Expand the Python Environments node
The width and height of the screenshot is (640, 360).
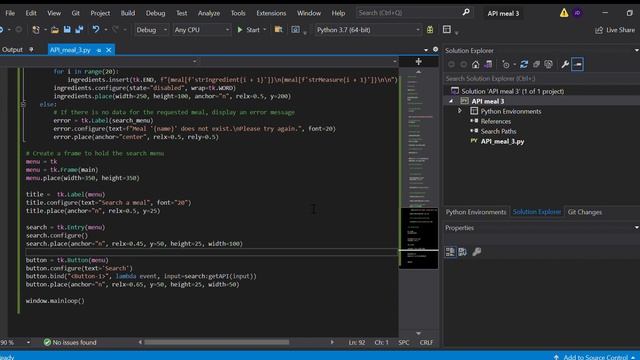point(460,111)
